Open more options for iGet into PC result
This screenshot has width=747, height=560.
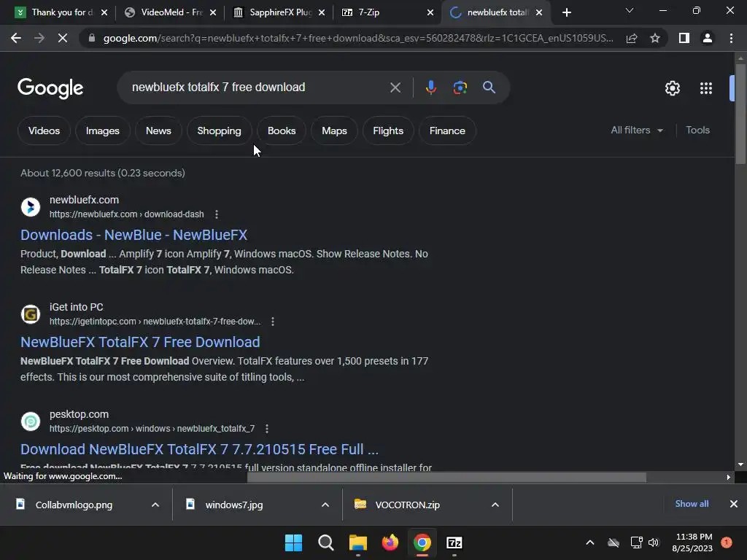[x=273, y=322]
